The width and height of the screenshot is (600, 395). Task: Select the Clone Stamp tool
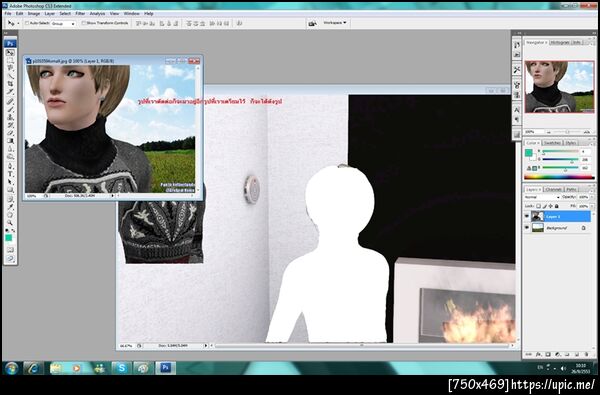coord(10,117)
